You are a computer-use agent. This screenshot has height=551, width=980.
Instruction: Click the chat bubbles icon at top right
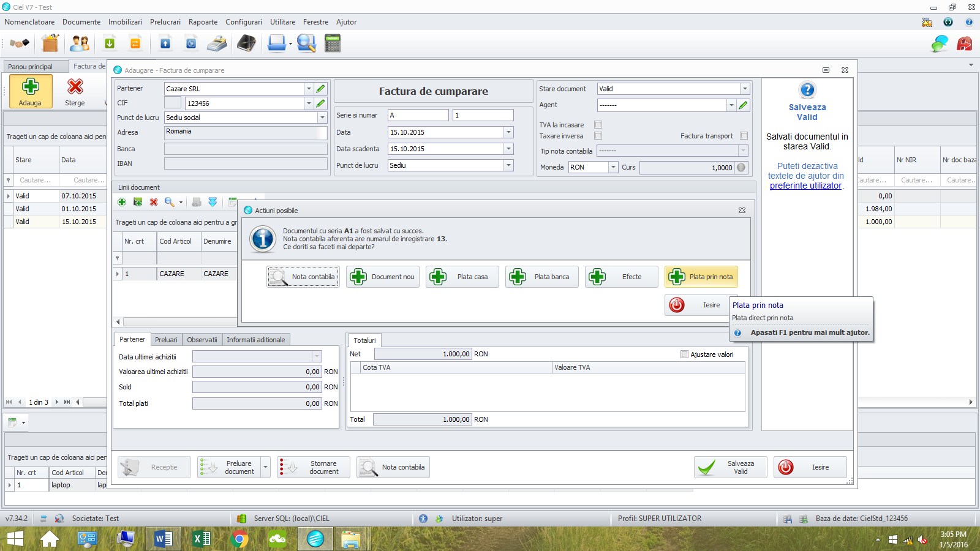pos(940,43)
